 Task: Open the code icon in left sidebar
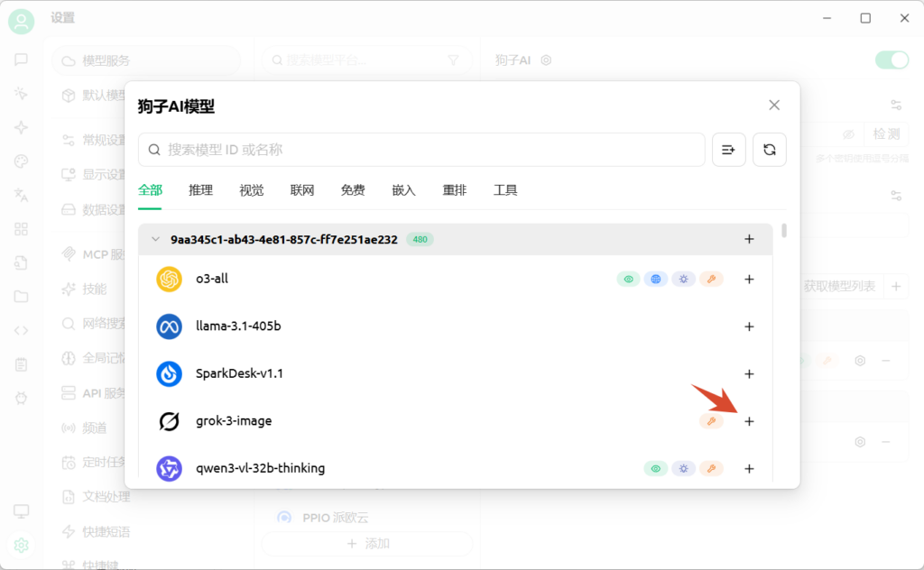[x=22, y=330]
